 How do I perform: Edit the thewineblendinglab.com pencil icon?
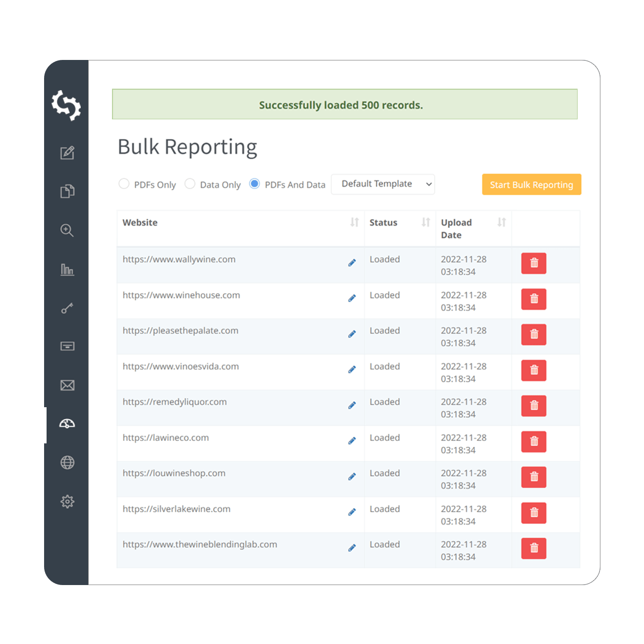click(x=352, y=548)
